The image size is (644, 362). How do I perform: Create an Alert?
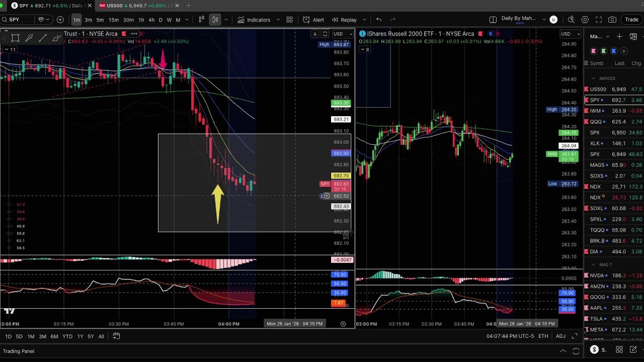pos(313,20)
